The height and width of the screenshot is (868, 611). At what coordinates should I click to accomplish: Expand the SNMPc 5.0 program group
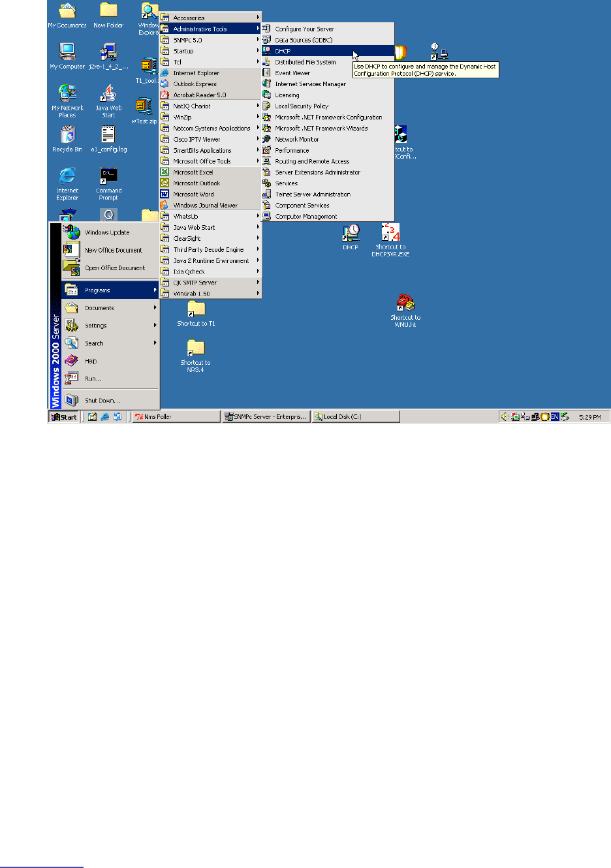pos(211,40)
